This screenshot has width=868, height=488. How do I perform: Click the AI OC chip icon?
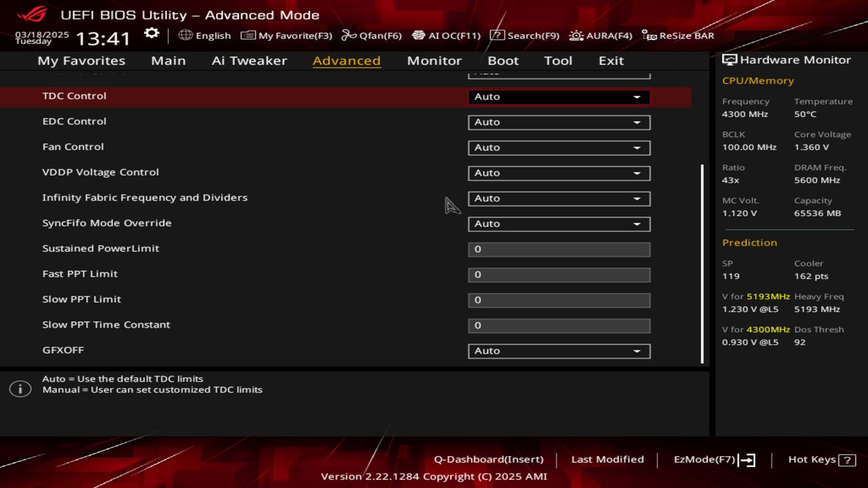coord(418,35)
